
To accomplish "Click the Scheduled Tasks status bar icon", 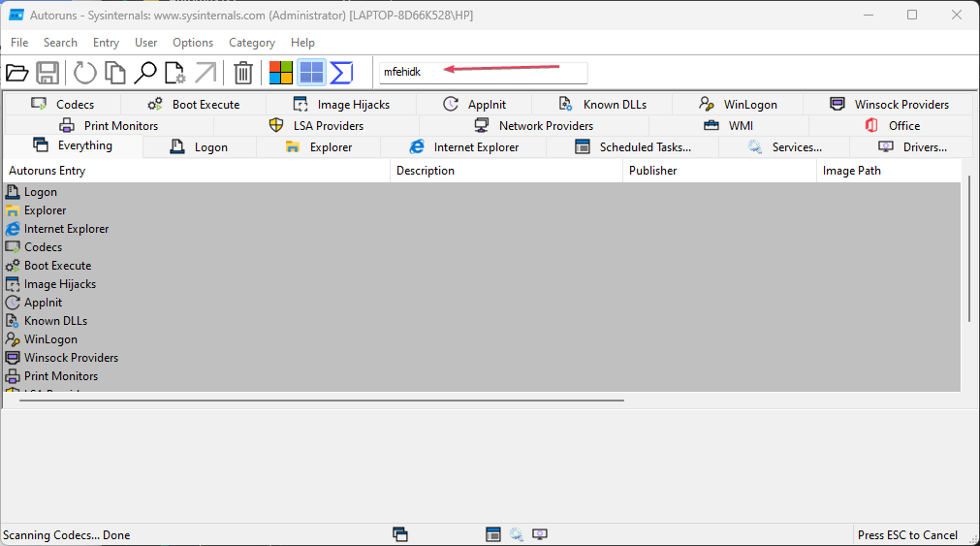I will 493,534.
